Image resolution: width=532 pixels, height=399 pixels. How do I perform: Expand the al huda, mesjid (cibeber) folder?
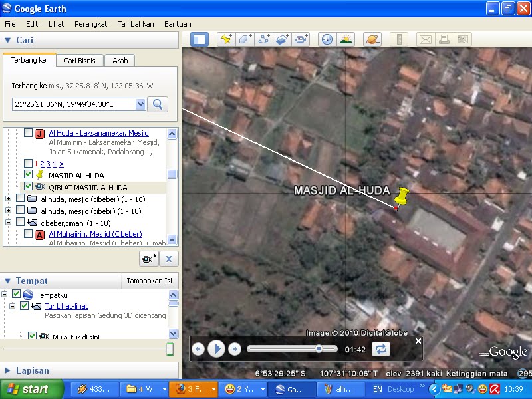point(8,198)
